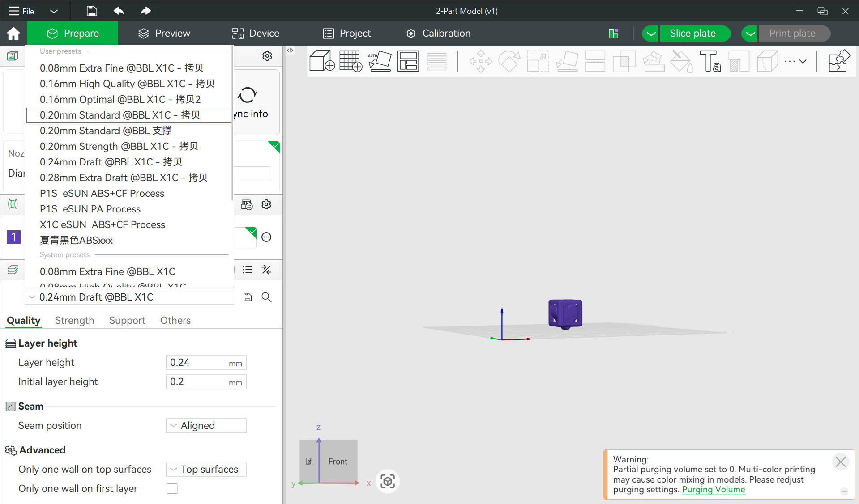The height and width of the screenshot is (504, 859).
Task: Click the filament 1 more-options circle icon
Action: click(x=266, y=237)
